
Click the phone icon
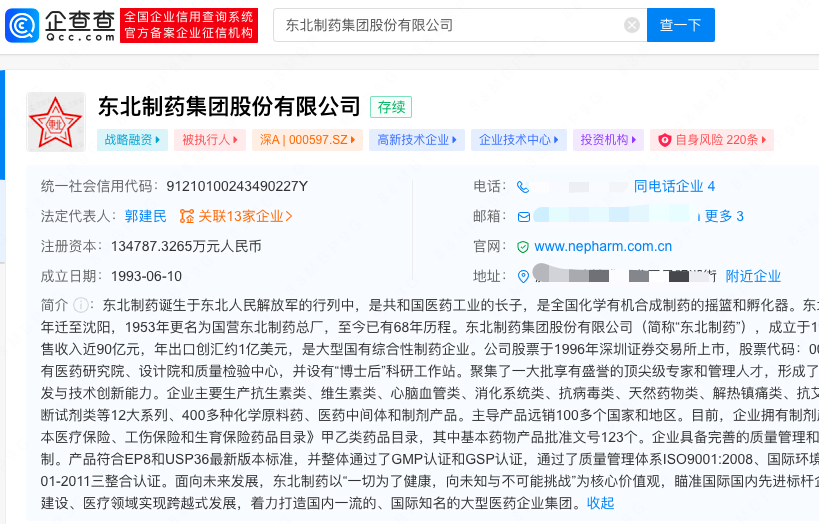pyautogui.click(x=523, y=187)
